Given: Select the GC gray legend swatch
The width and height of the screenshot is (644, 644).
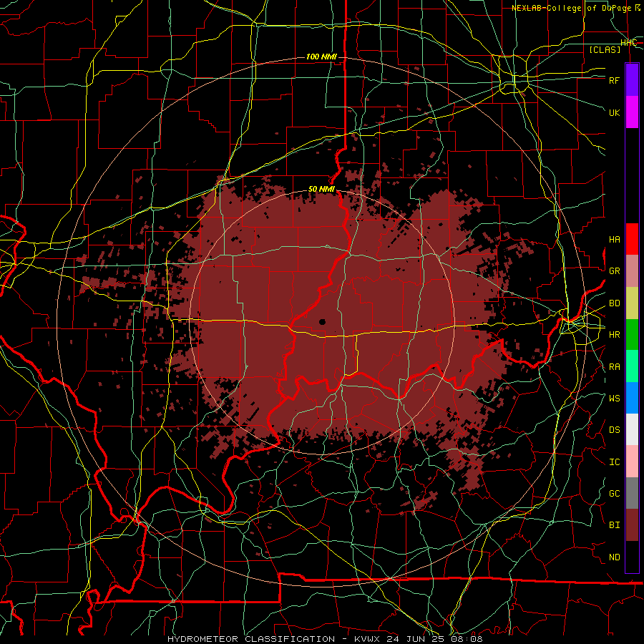Looking at the screenshot, I should [632, 493].
